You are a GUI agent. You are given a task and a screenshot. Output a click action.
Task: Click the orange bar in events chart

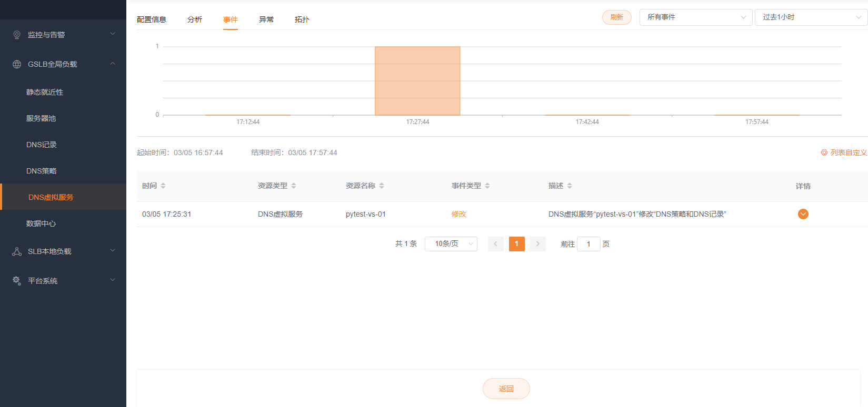tap(417, 81)
